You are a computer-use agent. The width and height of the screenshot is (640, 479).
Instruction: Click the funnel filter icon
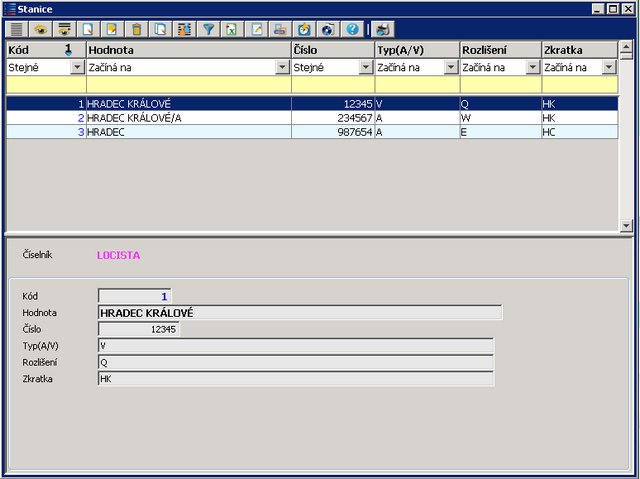point(208,29)
